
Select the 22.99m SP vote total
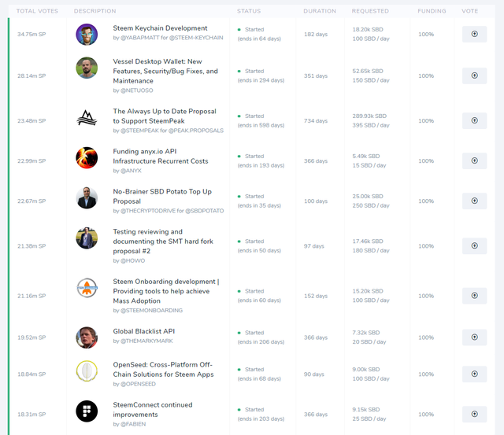(31, 161)
